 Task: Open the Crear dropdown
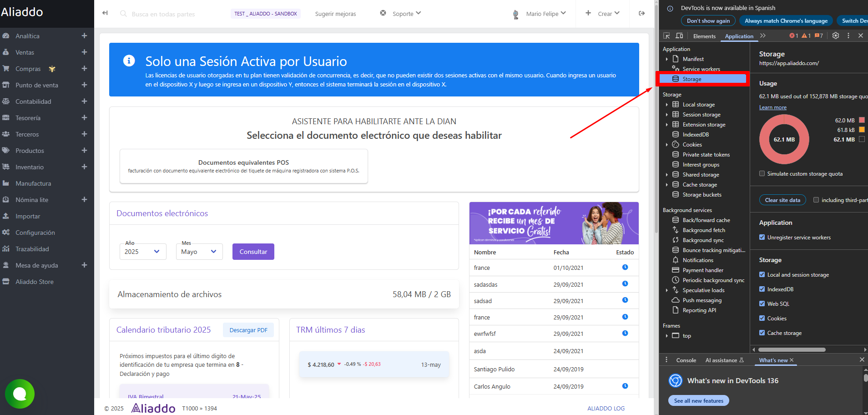602,14
